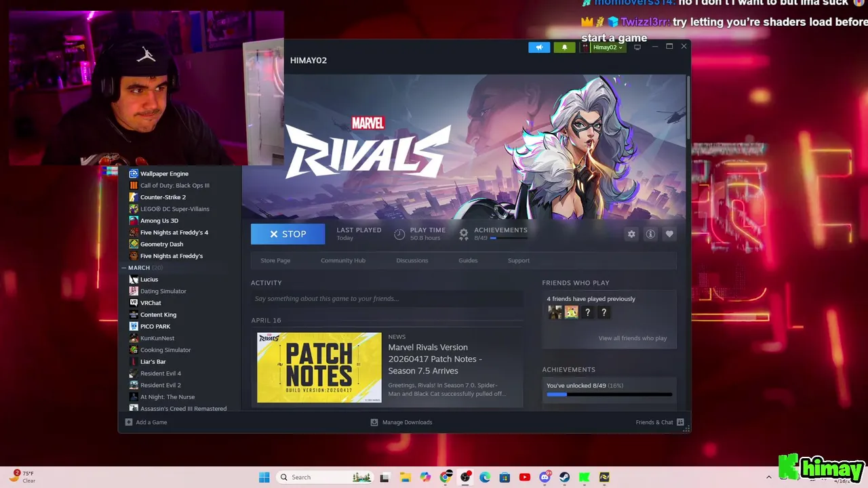Screen dimensions: 868x488
Task: Open the green notifications bell
Action: tap(564, 47)
